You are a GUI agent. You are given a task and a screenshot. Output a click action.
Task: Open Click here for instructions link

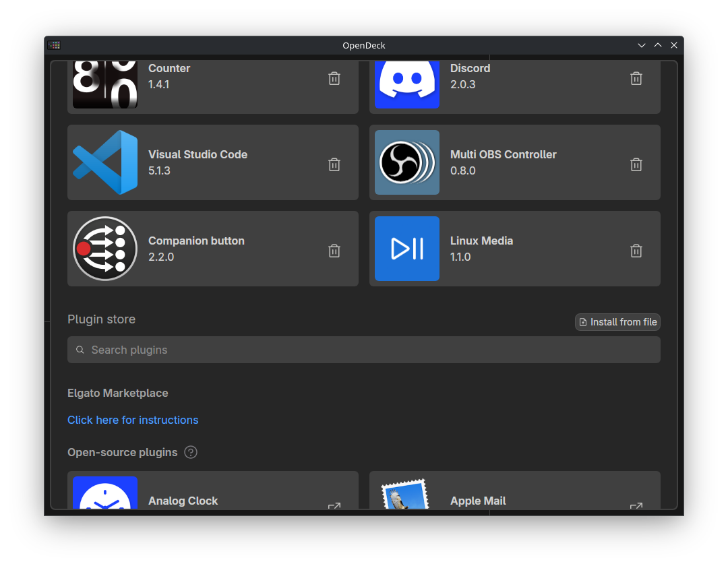click(x=133, y=420)
